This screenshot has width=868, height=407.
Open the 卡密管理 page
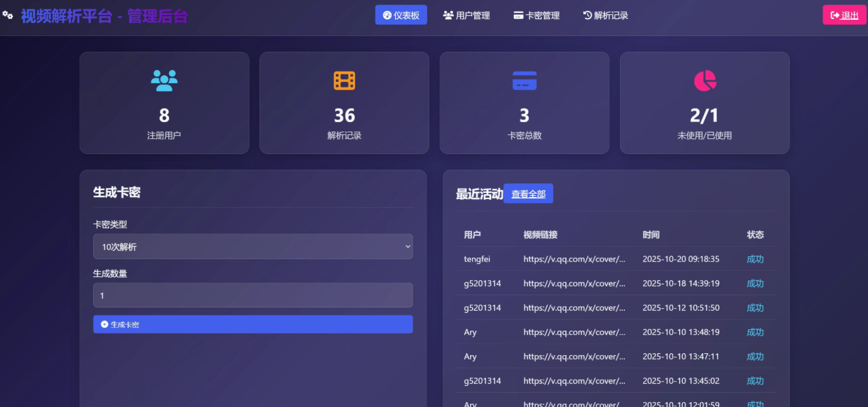[x=536, y=15]
